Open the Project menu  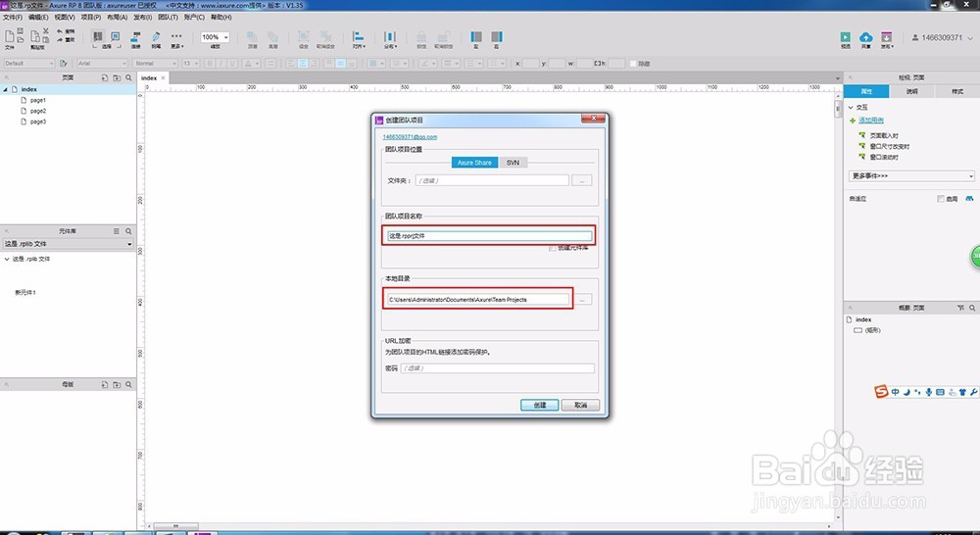point(90,17)
